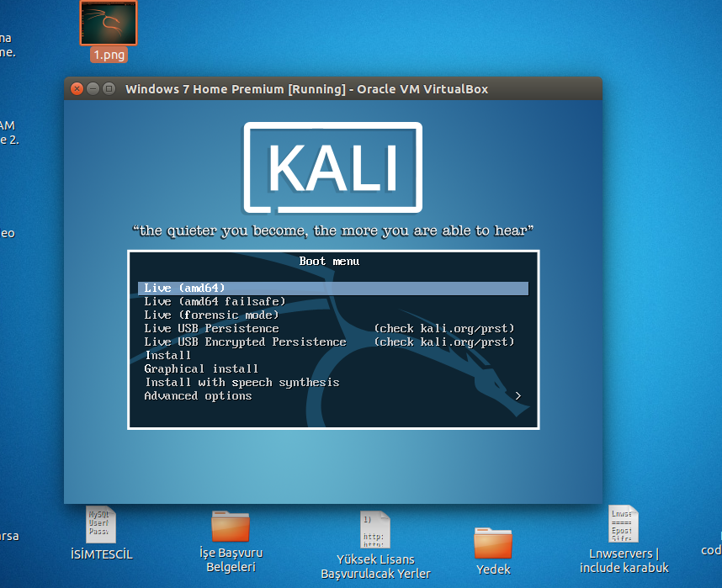Select Lnwservers include karabuk file icon
This screenshot has width=722, height=588.
[x=624, y=523]
